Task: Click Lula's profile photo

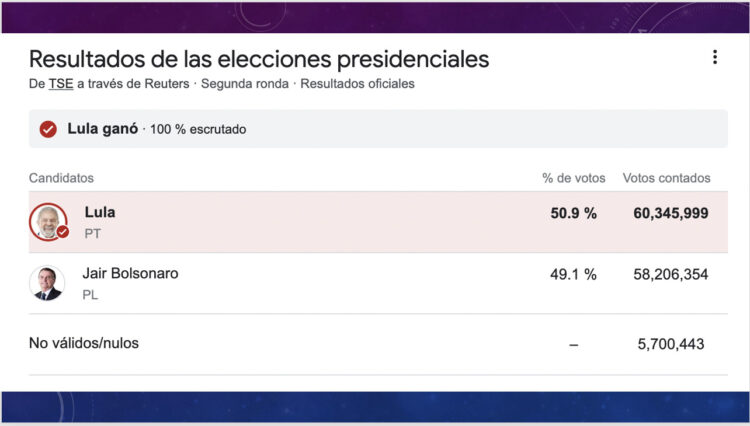Action: (46, 221)
